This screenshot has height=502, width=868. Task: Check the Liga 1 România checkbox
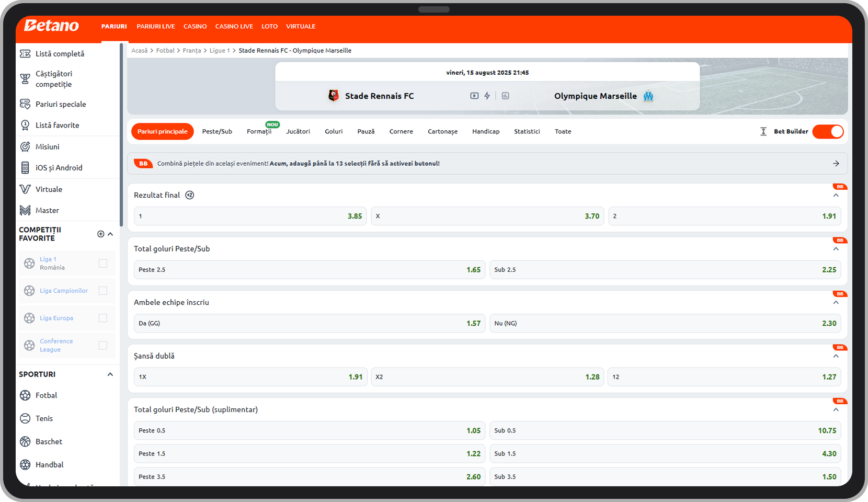[x=103, y=264]
